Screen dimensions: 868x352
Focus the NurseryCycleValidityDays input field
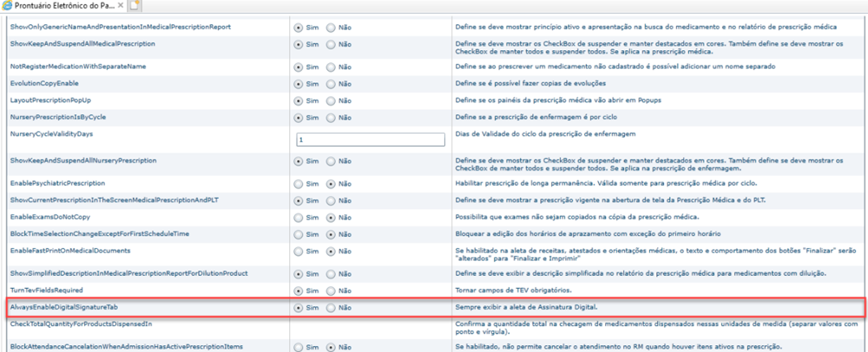(x=371, y=140)
